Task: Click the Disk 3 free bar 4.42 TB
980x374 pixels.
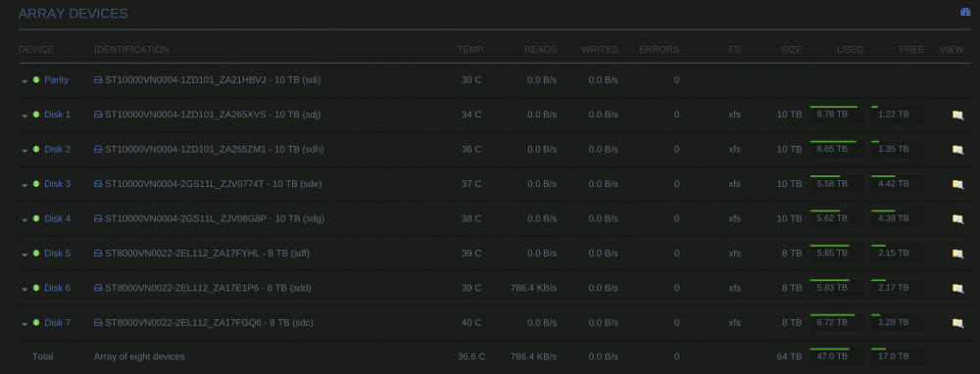Action: click(898, 183)
